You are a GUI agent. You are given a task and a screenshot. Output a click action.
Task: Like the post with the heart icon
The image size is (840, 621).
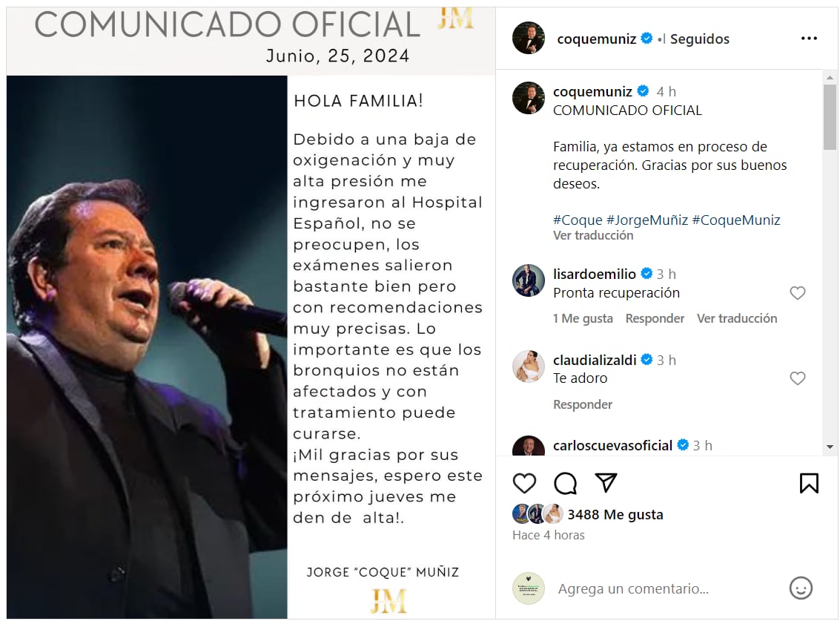(524, 483)
